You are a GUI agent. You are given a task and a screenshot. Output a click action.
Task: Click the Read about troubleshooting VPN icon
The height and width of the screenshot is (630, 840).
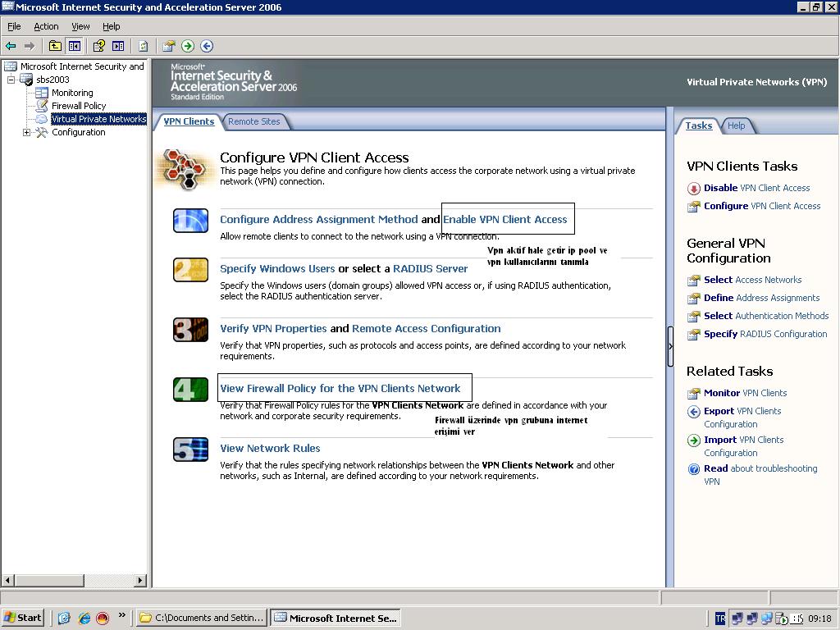[694, 469]
